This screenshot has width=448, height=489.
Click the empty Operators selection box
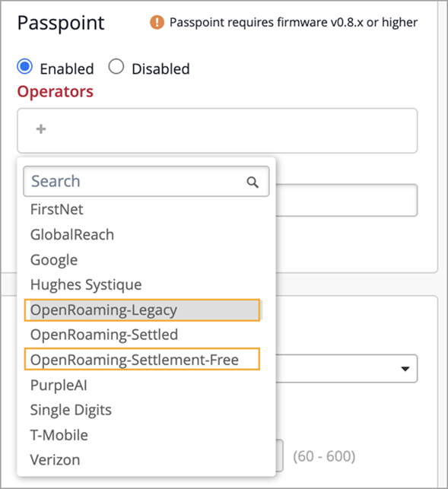click(x=217, y=131)
